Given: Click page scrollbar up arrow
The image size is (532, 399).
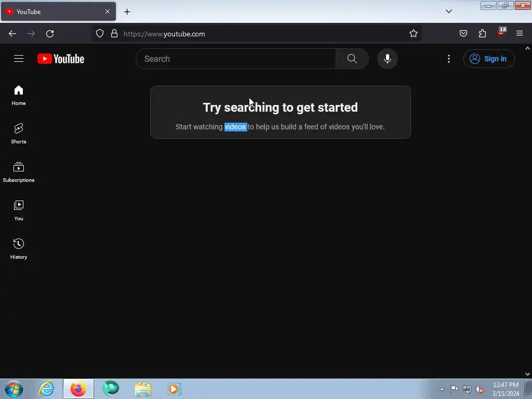Looking at the screenshot, I should (528, 48).
